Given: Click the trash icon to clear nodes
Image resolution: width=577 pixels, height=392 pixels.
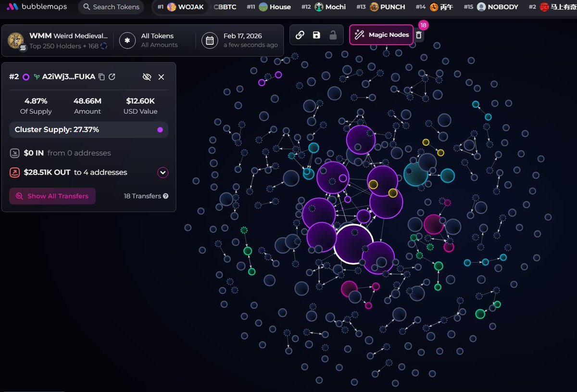Looking at the screenshot, I should click(x=419, y=35).
